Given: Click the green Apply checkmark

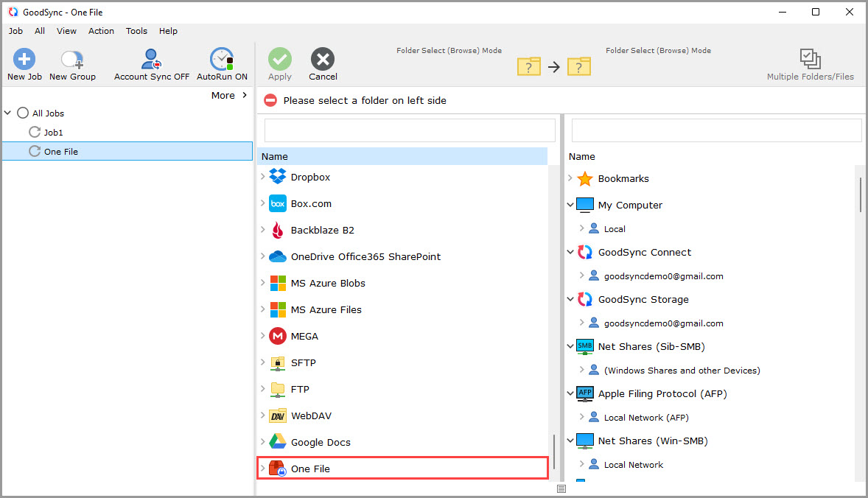Looking at the screenshot, I should (279, 59).
